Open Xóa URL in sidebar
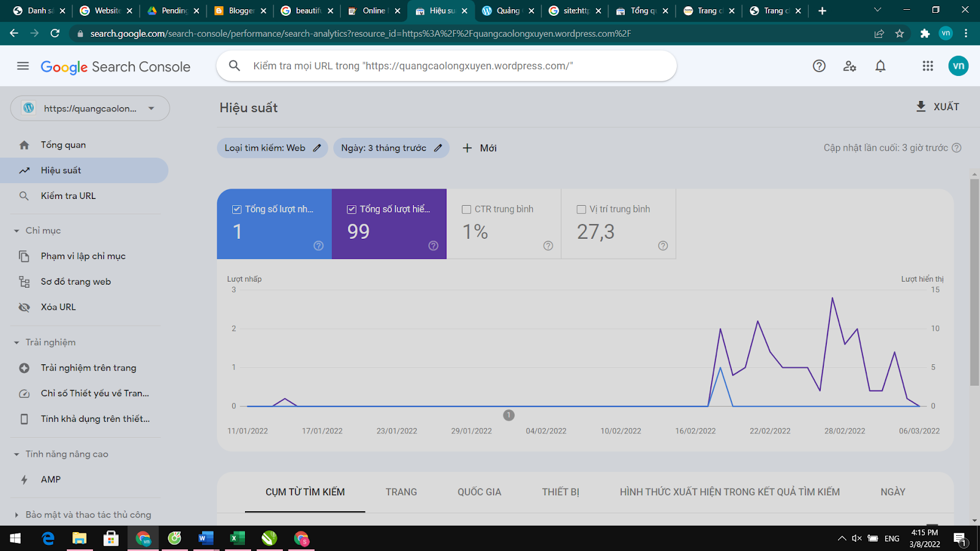 pos(85,307)
